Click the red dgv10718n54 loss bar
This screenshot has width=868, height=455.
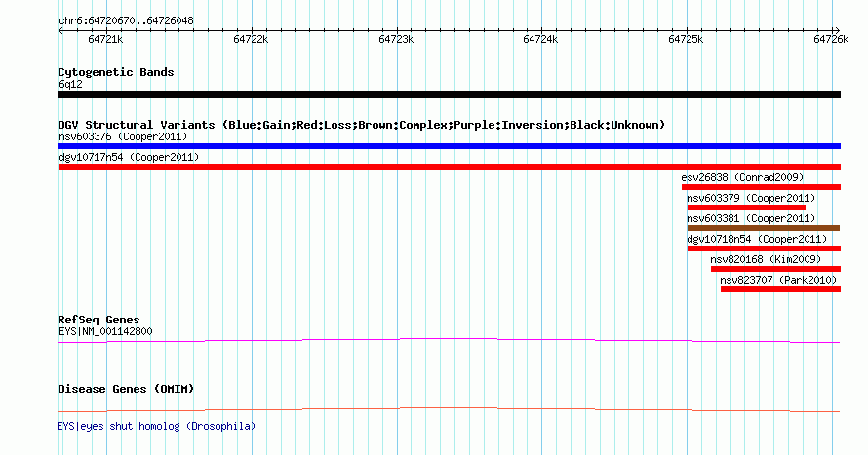click(764, 248)
